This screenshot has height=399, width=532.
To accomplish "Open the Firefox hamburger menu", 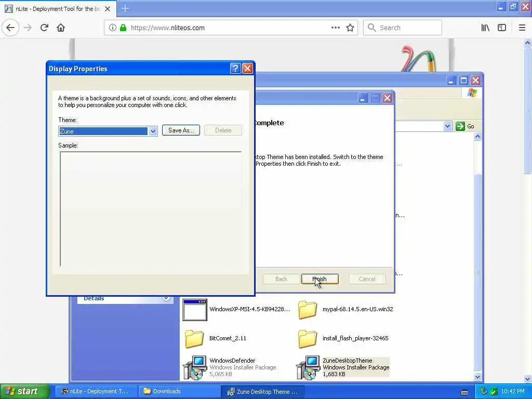I will [x=522, y=28].
